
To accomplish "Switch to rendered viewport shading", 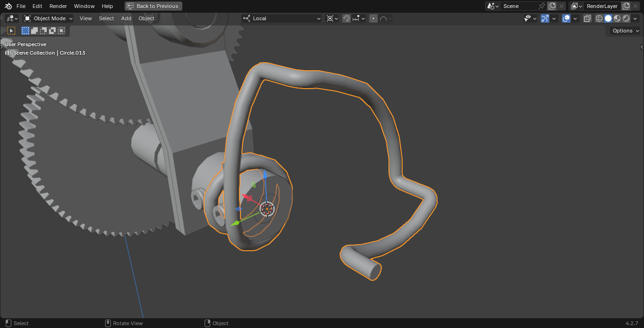I will (x=626, y=18).
